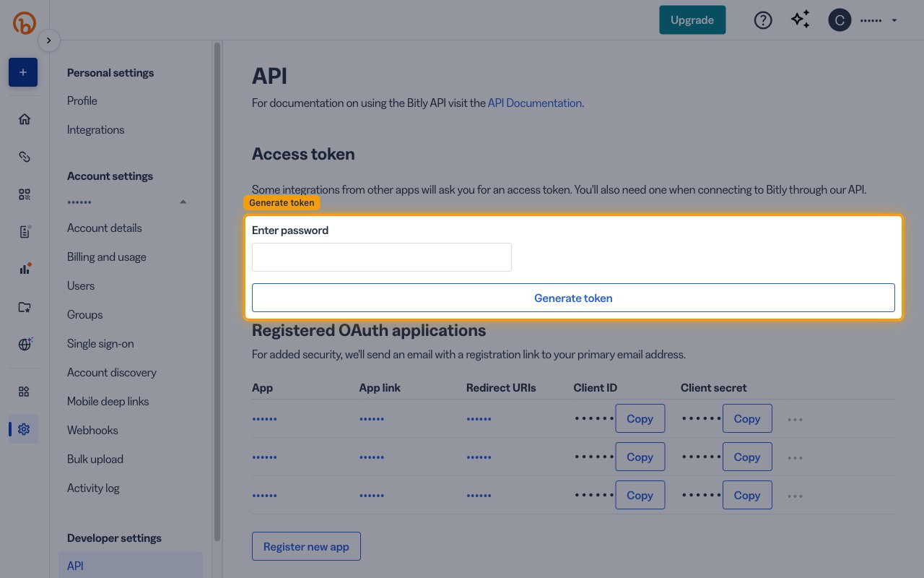Open Webhooks settings
This screenshot has height=578, width=924.
pyautogui.click(x=92, y=430)
